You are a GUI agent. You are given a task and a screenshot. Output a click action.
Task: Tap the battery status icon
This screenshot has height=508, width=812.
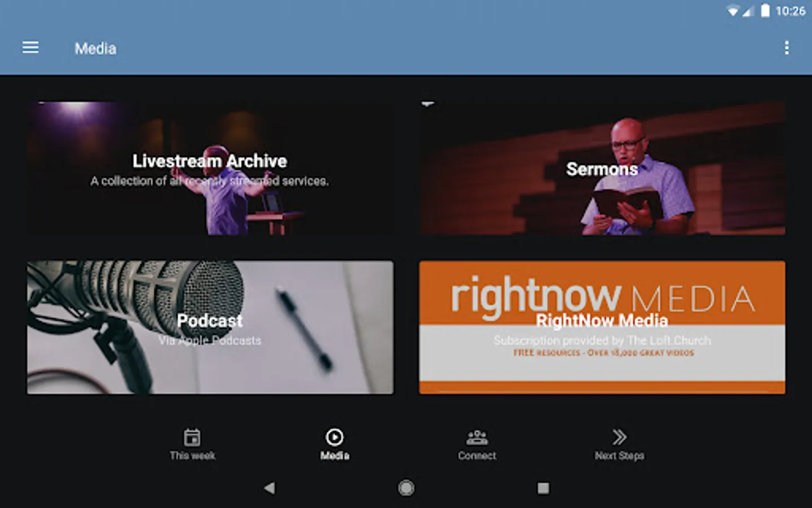[765, 11]
